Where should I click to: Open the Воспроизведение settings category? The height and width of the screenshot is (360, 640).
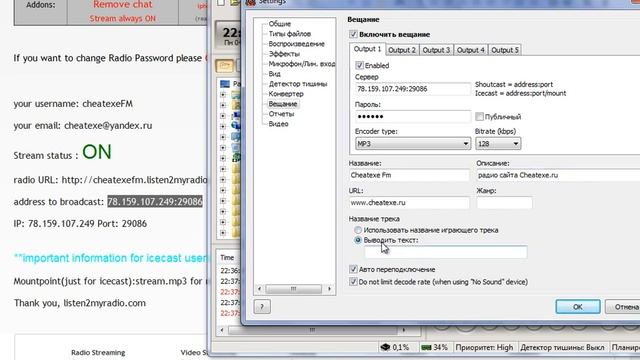coord(296,44)
